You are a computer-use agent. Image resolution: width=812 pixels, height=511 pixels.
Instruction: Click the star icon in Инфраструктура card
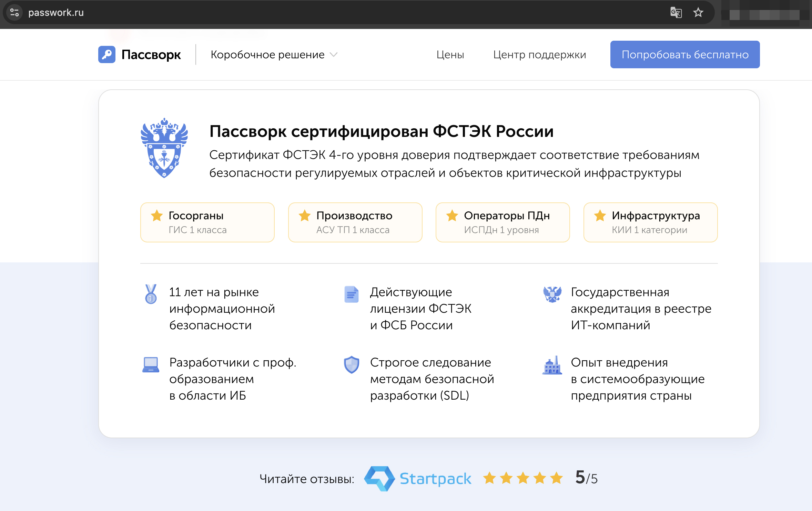[600, 216]
